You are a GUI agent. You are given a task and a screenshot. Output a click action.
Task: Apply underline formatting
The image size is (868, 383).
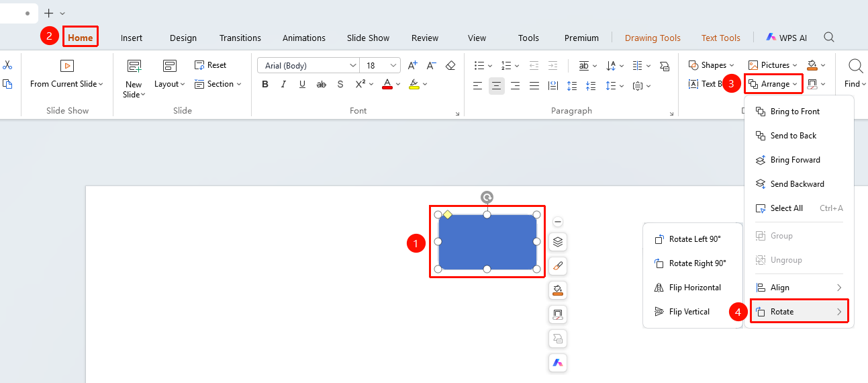(x=302, y=84)
